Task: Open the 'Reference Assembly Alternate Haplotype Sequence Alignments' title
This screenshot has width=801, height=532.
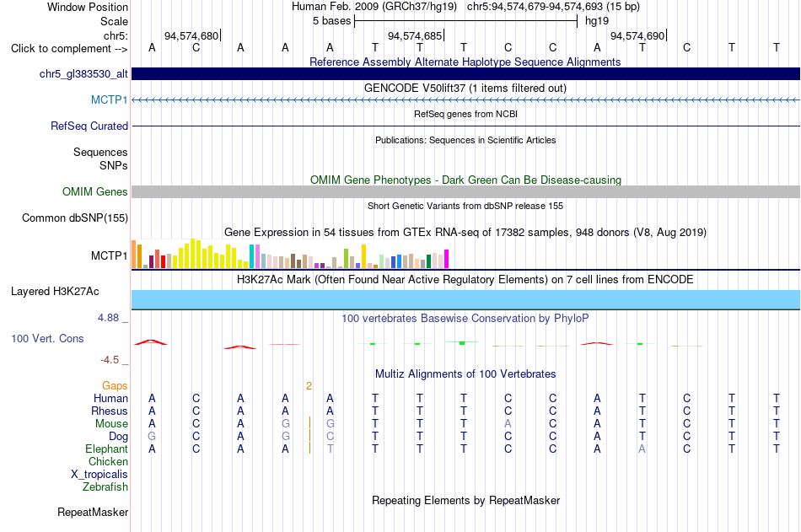Action: [x=465, y=62]
